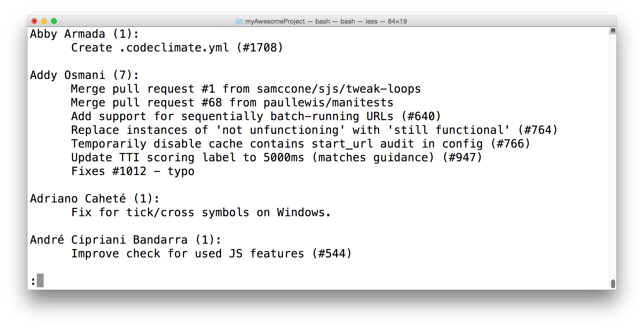Click the yellow minimize traffic light

coord(44,21)
